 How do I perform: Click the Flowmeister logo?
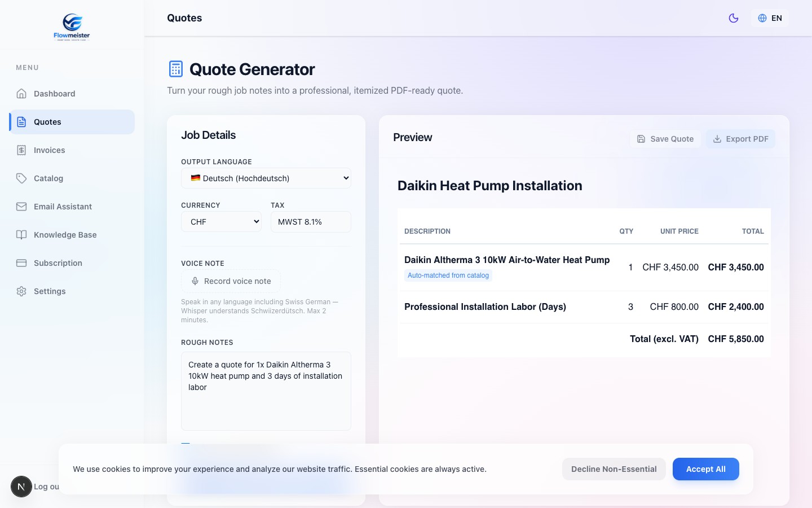(72, 27)
